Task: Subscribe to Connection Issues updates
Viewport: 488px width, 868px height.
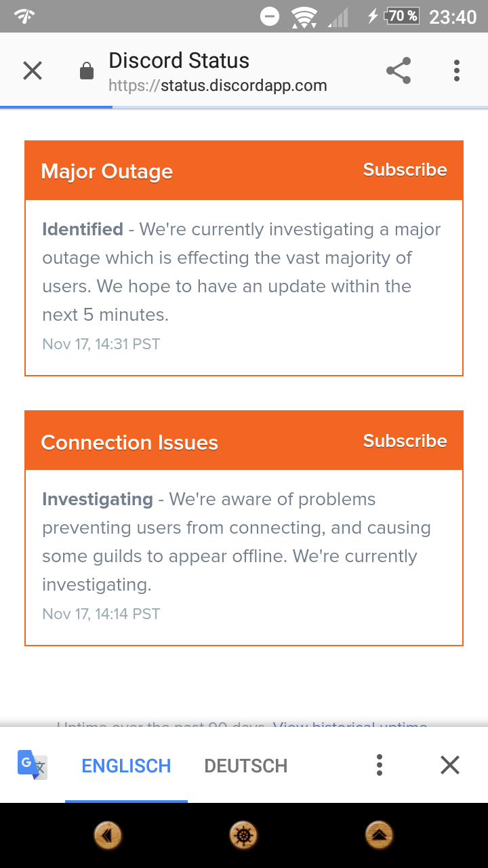Action: coord(405,441)
